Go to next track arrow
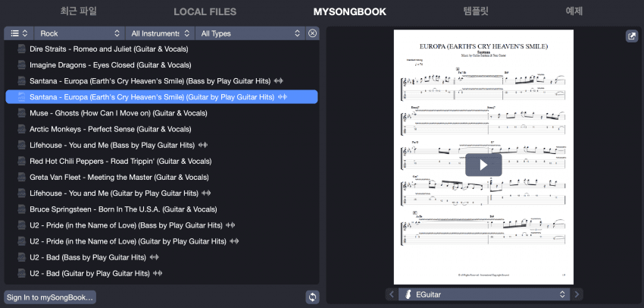The height and width of the screenshot is (308, 644). point(577,294)
